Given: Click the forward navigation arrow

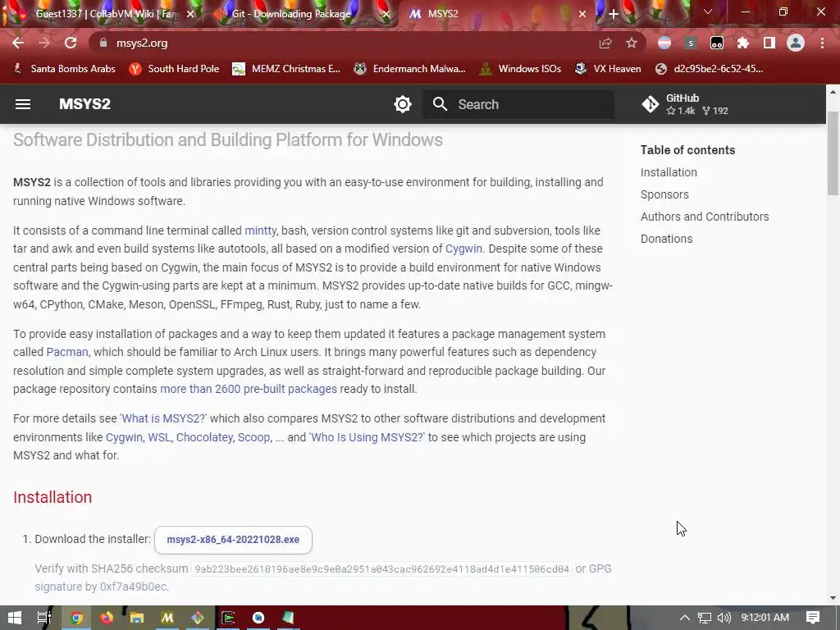Looking at the screenshot, I should (x=44, y=43).
